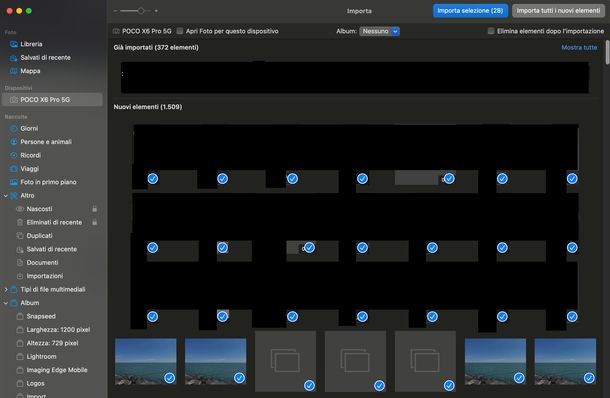The height and width of the screenshot is (398, 610).
Task: Expand Tipi di file multimediali chevron
Action: tap(6, 289)
